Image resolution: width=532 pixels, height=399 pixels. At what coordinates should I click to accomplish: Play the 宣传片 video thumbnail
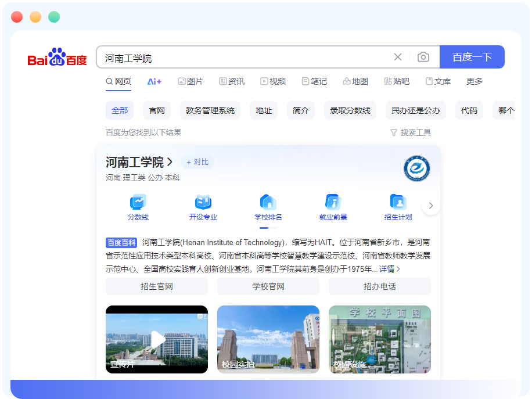pyautogui.click(x=157, y=339)
